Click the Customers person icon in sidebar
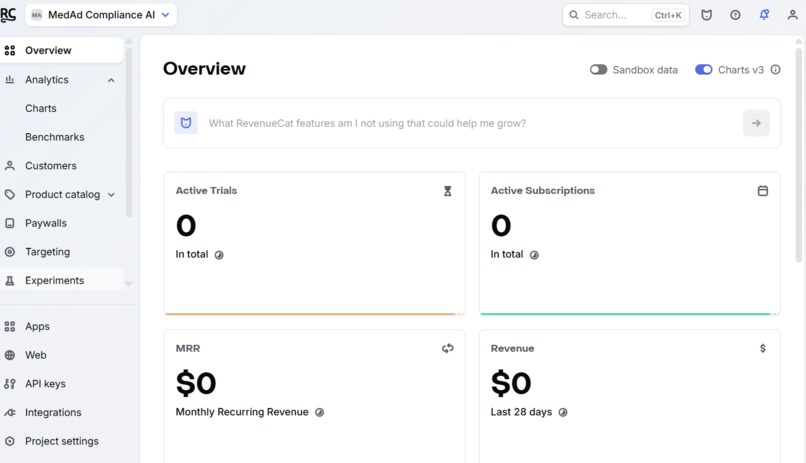Image resolution: width=806 pixels, height=463 pixels. click(x=10, y=166)
